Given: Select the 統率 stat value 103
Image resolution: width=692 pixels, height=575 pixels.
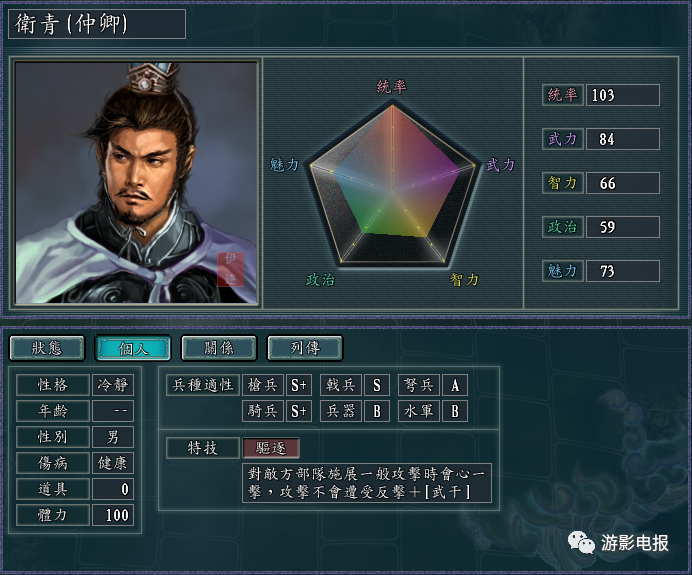Looking at the screenshot, I should [x=623, y=95].
